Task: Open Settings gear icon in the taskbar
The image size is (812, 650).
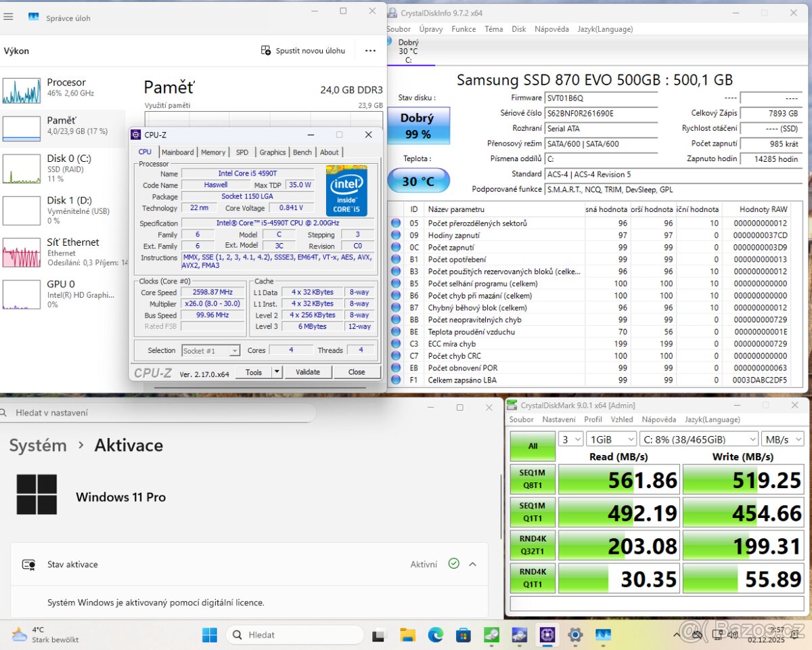Action: (x=574, y=635)
